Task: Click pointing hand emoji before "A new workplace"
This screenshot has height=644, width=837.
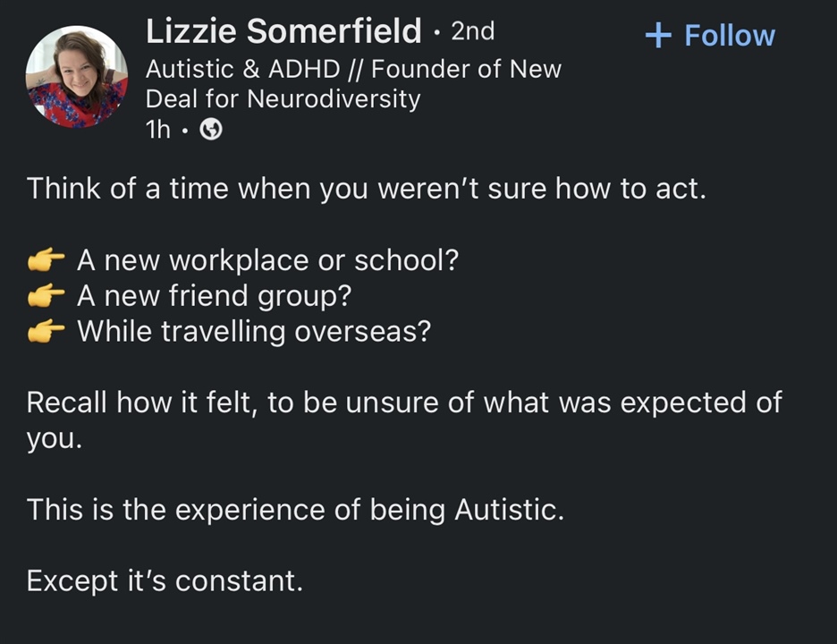Action: (x=46, y=261)
